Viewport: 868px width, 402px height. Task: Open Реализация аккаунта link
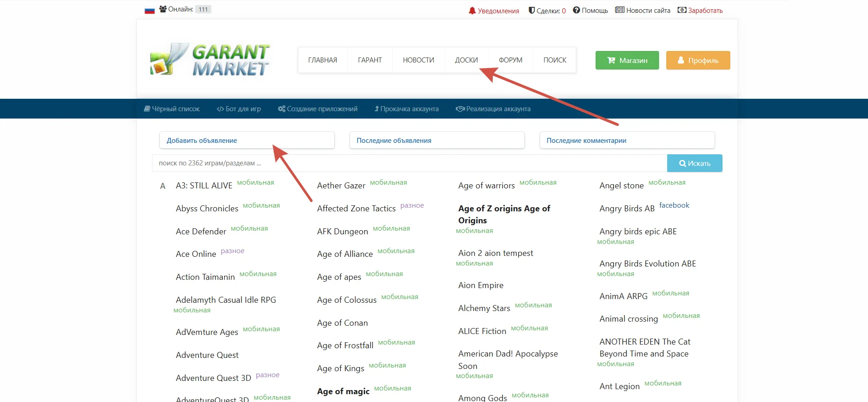pyautogui.click(x=493, y=109)
